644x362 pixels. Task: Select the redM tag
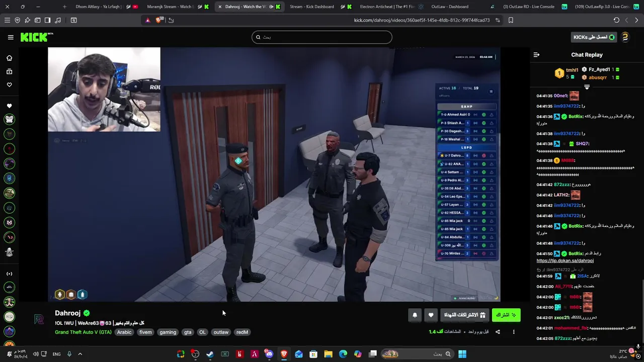click(242, 332)
